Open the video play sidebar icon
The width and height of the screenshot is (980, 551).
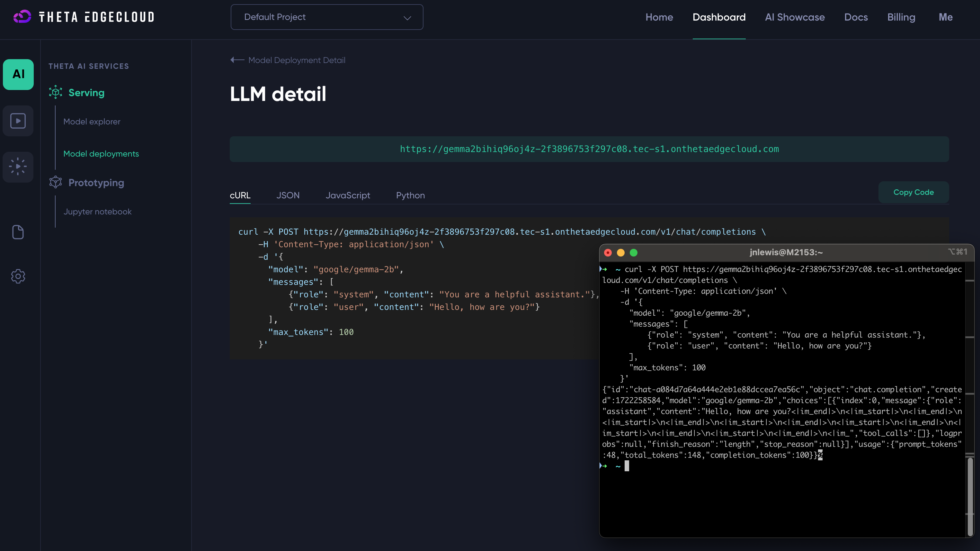click(18, 121)
